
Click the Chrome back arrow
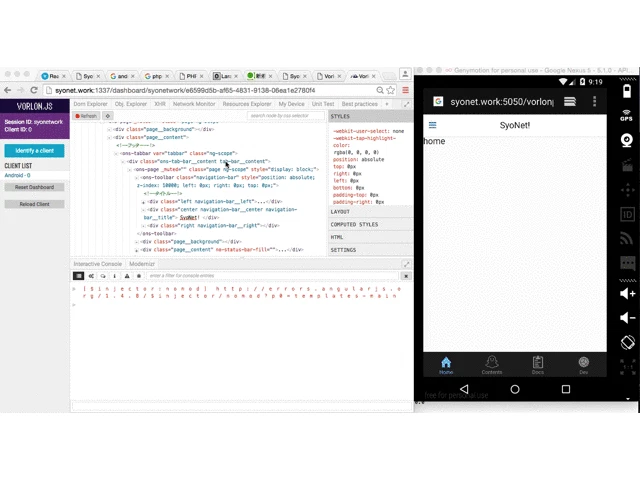7,90
